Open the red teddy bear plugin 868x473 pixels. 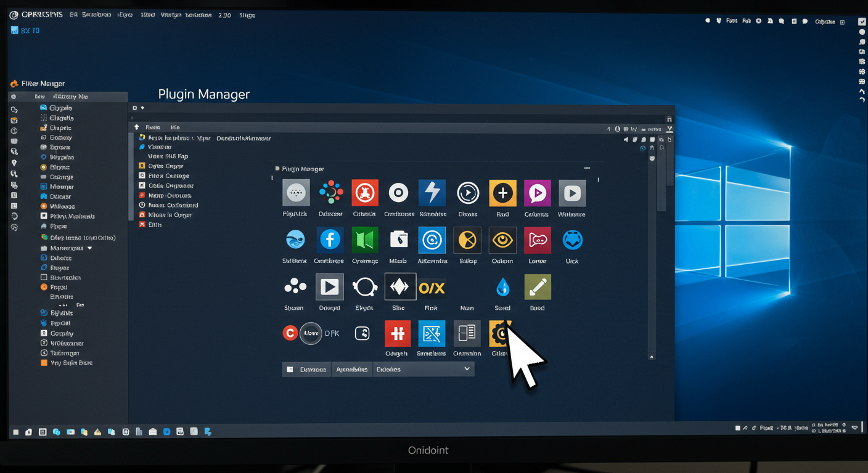364,193
